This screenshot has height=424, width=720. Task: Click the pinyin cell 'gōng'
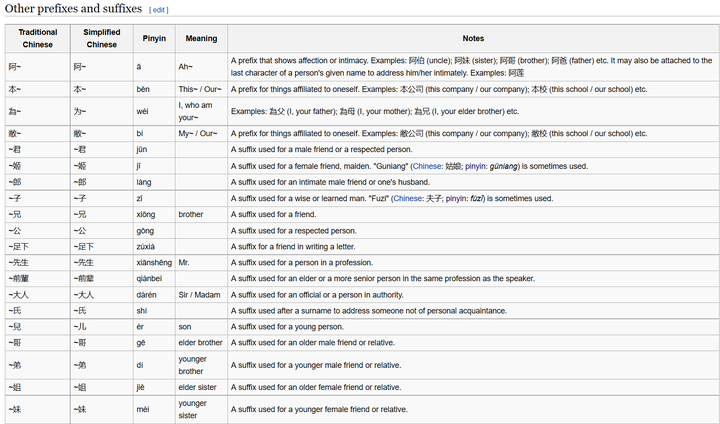coord(154,231)
